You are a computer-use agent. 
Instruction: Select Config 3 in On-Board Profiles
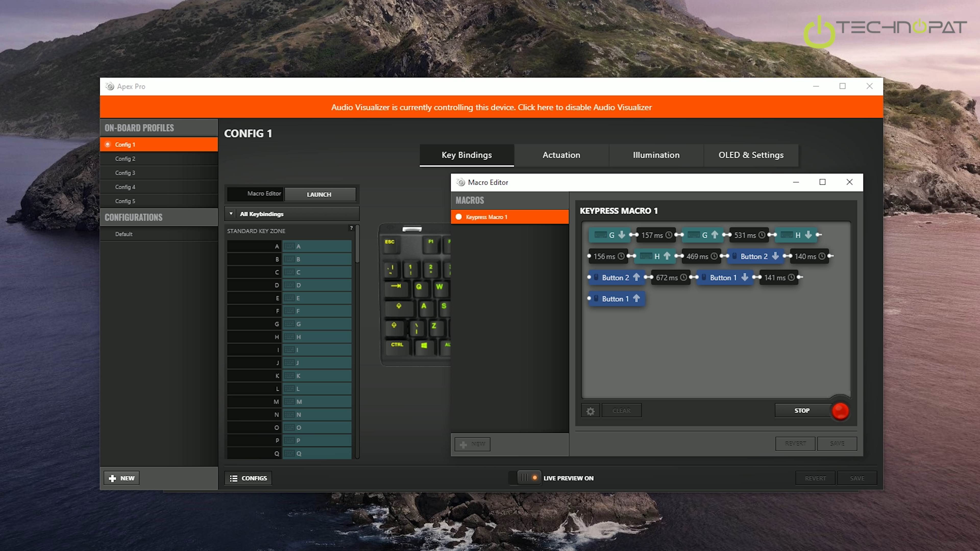125,173
